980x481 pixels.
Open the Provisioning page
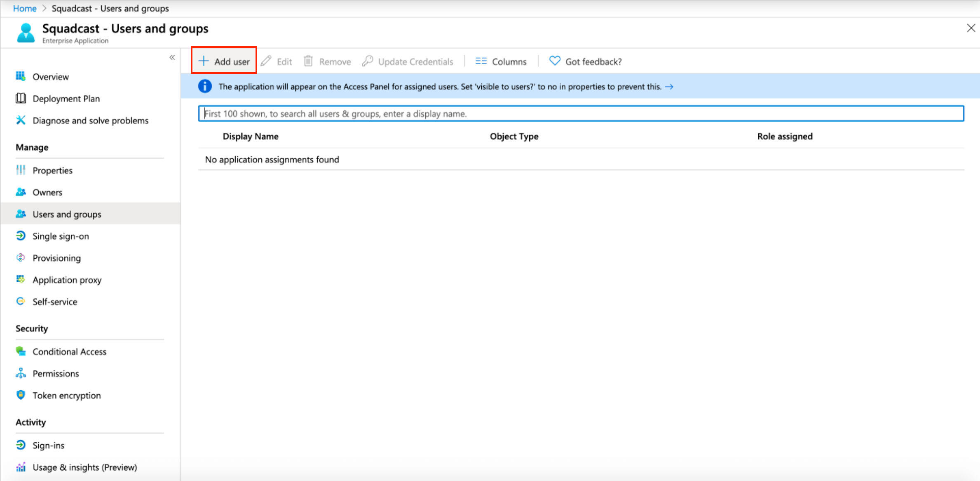57,258
